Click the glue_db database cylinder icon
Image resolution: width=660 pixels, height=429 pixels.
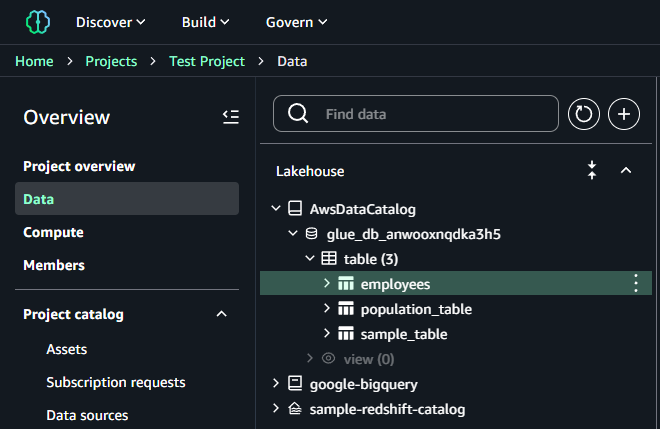[x=311, y=233]
